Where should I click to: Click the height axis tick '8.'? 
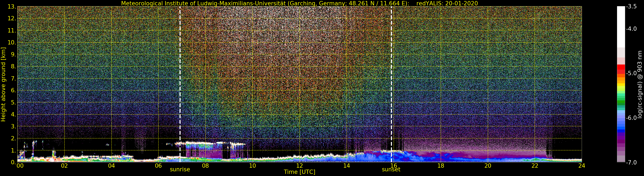point(13,66)
